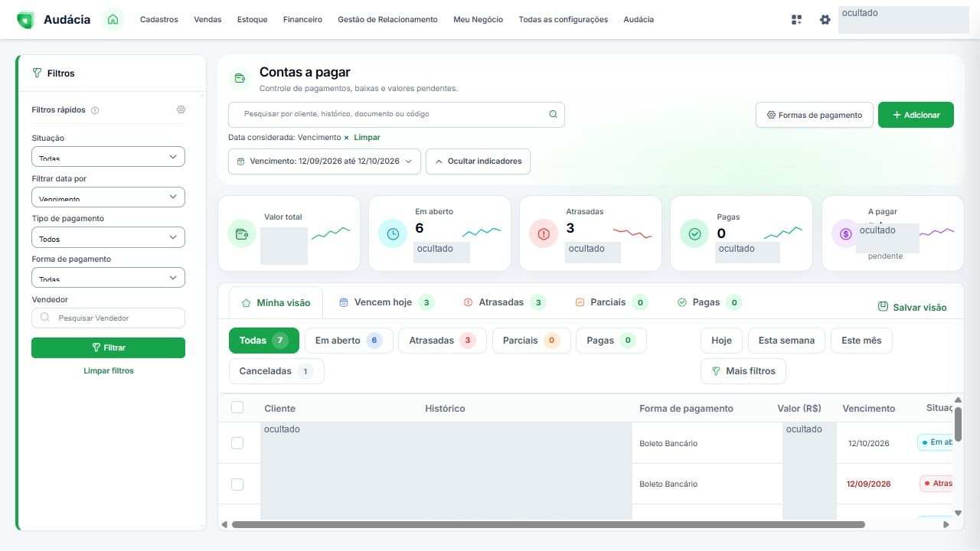Screen dimensions: 980x551
Task: Expand the Situação dropdown
Action: tap(108, 156)
